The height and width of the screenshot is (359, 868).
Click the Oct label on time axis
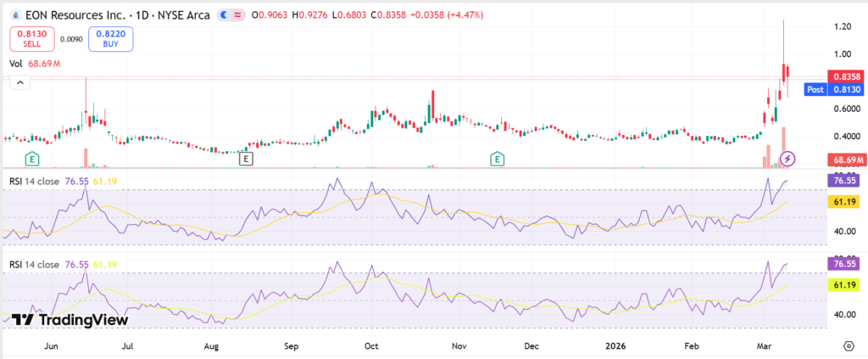pos(371,346)
